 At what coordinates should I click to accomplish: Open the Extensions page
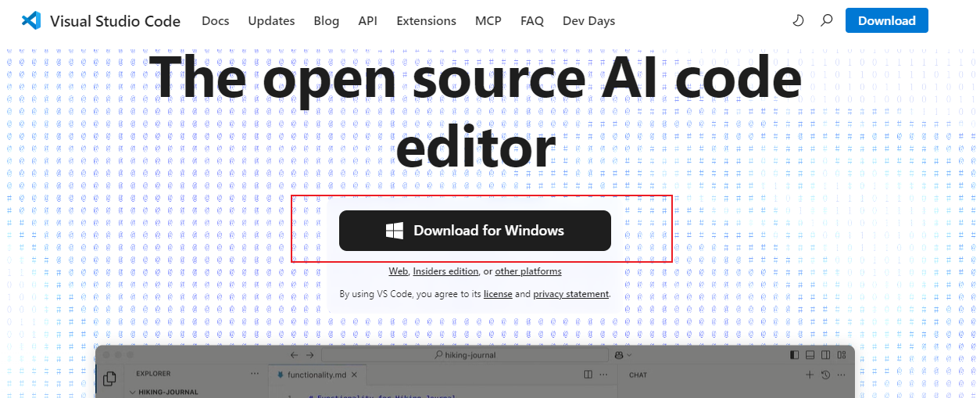click(x=426, y=21)
